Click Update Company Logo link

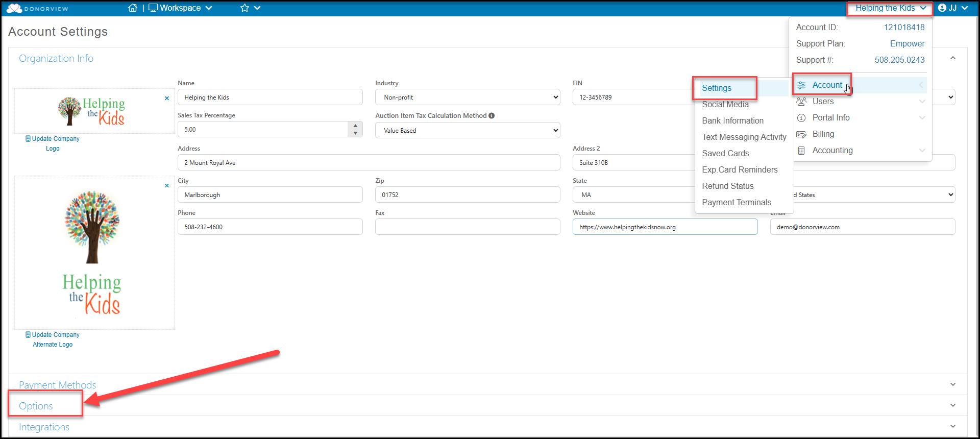point(53,143)
